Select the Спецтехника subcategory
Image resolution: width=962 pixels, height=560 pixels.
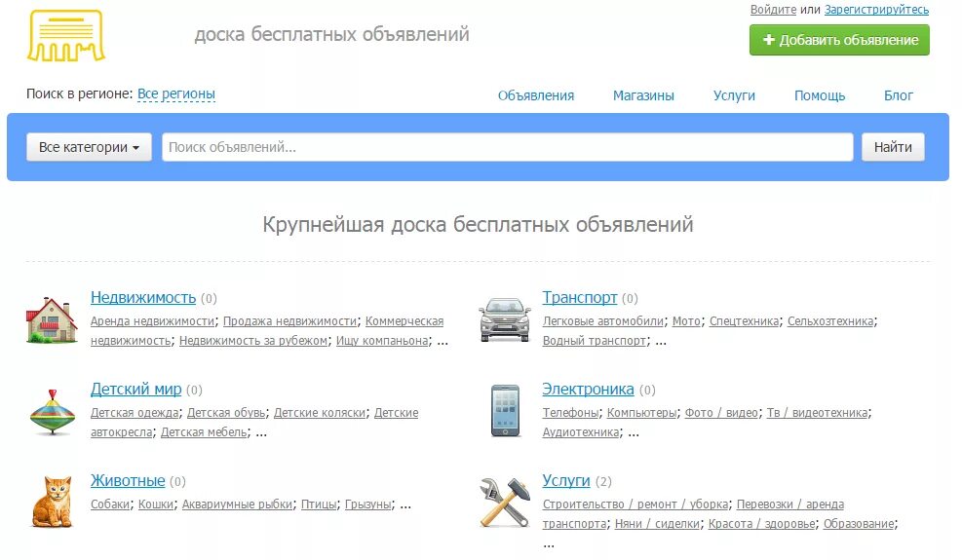click(x=745, y=320)
